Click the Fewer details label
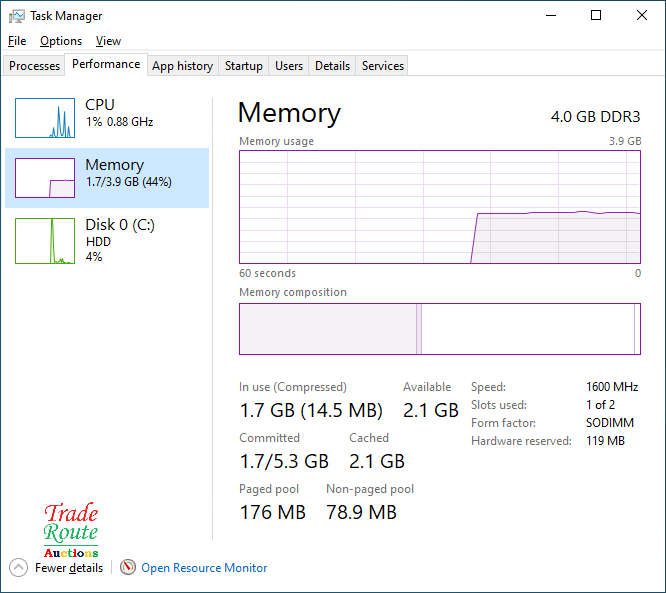 [69, 567]
